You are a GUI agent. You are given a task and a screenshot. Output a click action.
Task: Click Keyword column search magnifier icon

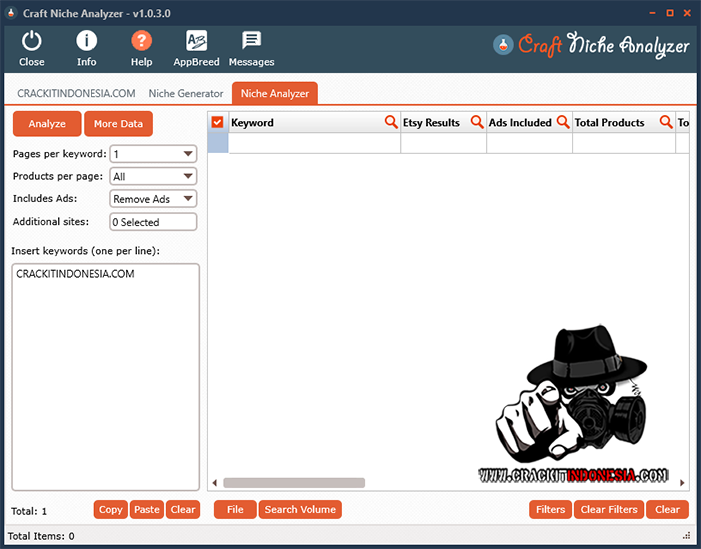tap(391, 122)
